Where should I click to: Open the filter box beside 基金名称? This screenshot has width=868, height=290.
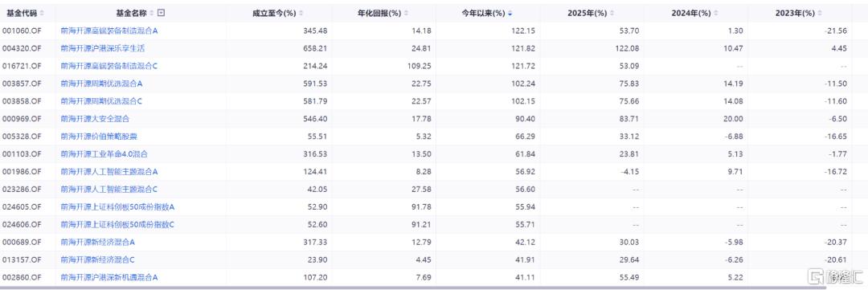161,14
